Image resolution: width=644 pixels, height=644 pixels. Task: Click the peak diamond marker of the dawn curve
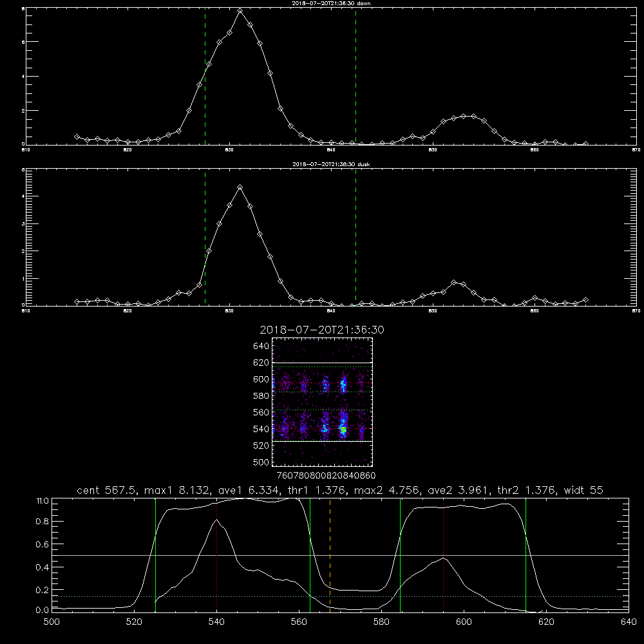click(x=240, y=11)
